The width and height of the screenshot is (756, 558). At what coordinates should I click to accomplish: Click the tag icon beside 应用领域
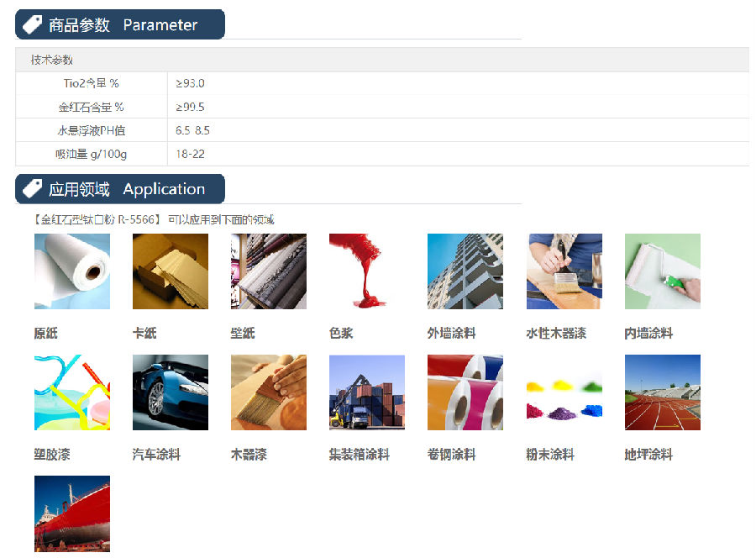[x=33, y=189]
